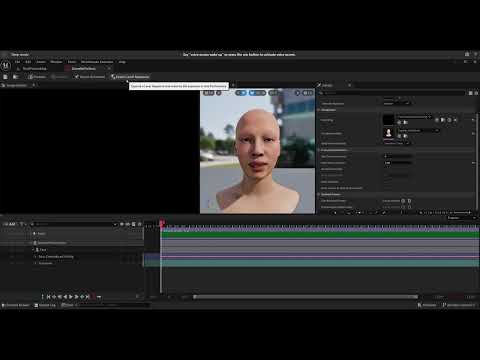480x360 pixels.
Task: Click the Sequencer track search field
Action: (x=74, y=224)
